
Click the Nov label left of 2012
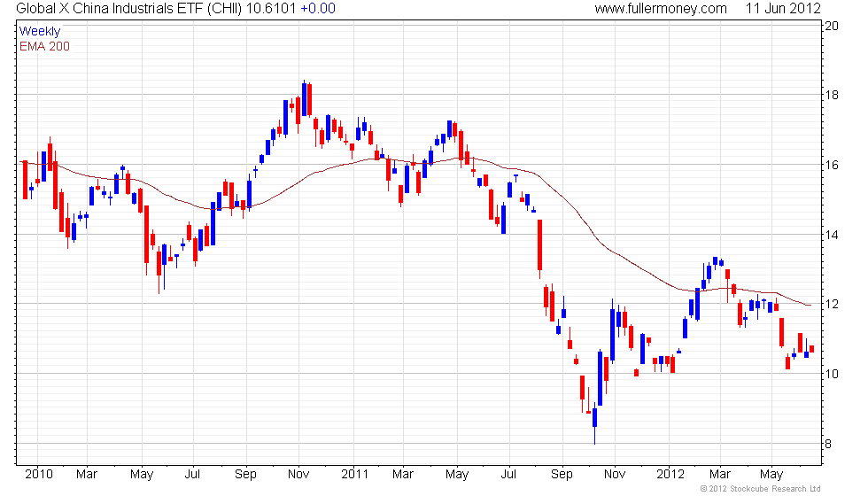615,475
